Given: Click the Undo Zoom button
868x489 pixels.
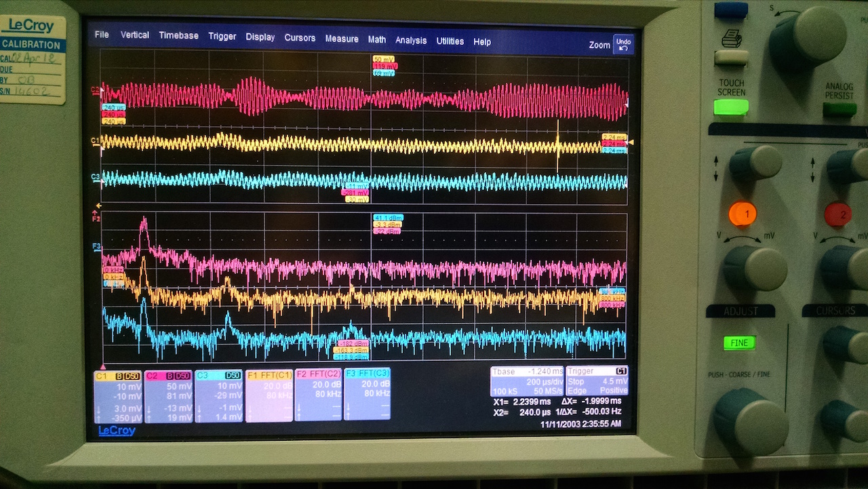Looking at the screenshot, I should click(x=623, y=44).
